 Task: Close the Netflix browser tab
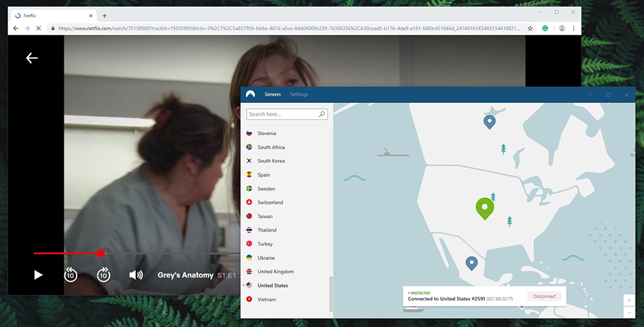pyautogui.click(x=91, y=15)
